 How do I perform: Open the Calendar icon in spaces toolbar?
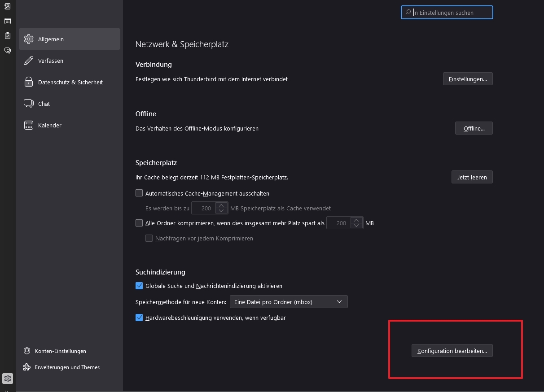click(x=8, y=21)
